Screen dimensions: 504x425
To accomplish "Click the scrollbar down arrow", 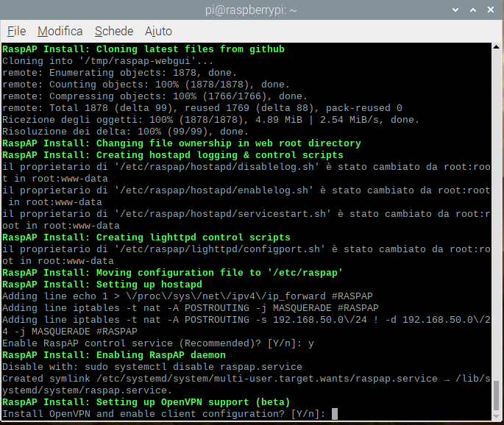I will 497,416.
